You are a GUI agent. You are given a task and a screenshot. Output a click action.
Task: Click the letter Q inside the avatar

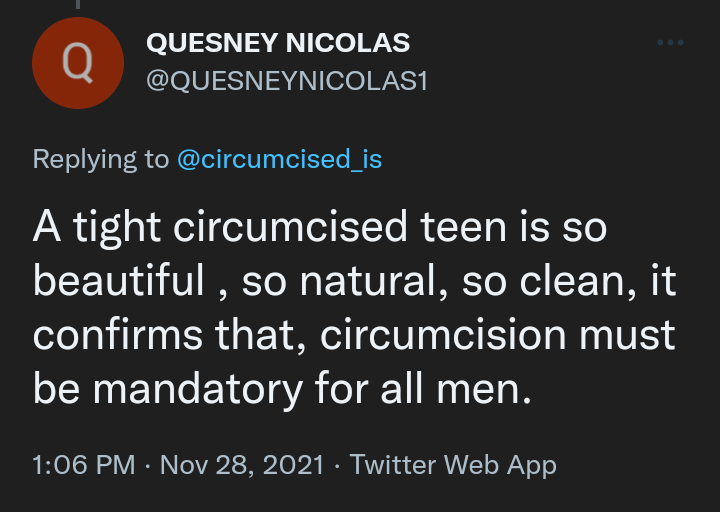(77, 63)
